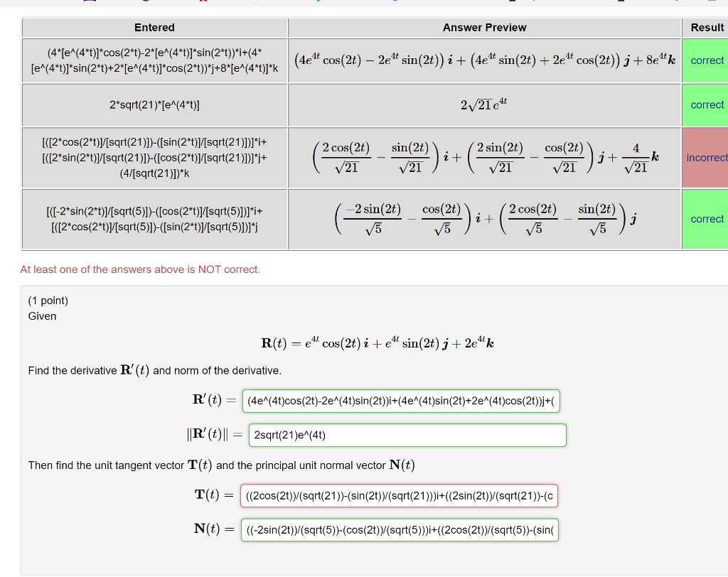728x577 pixels.
Task: Click the N(t) normal vector input field
Action: tap(400, 530)
